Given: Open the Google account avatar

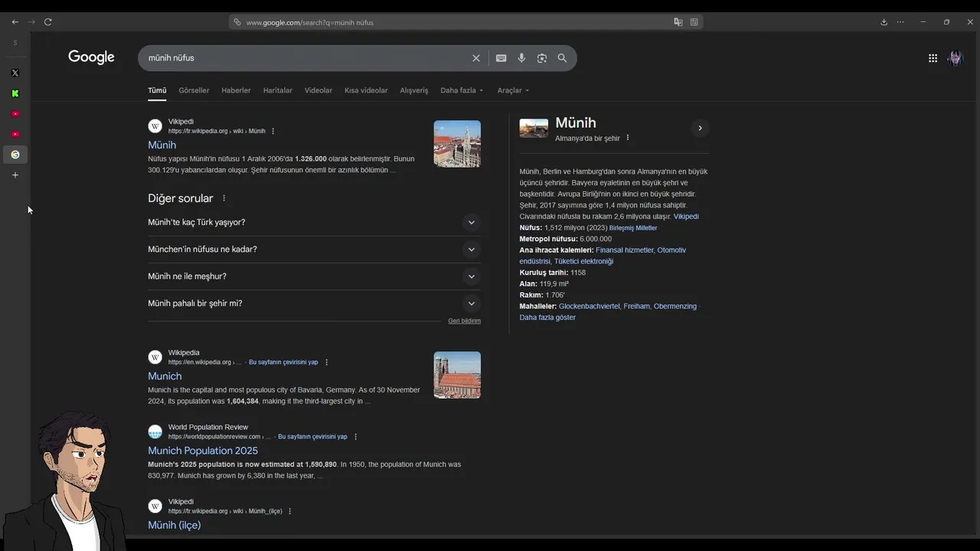Looking at the screenshot, I should pyautogui.click(x=955, y=58).
